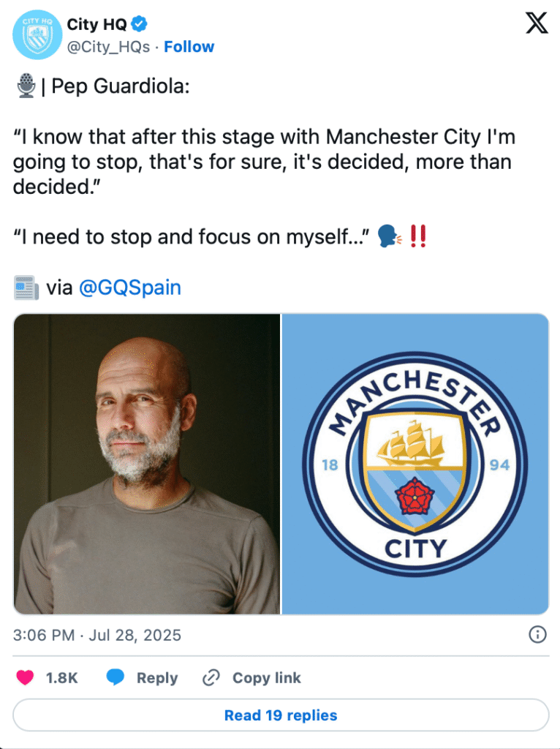Open the tweet info circle icon

pos(537,635)
